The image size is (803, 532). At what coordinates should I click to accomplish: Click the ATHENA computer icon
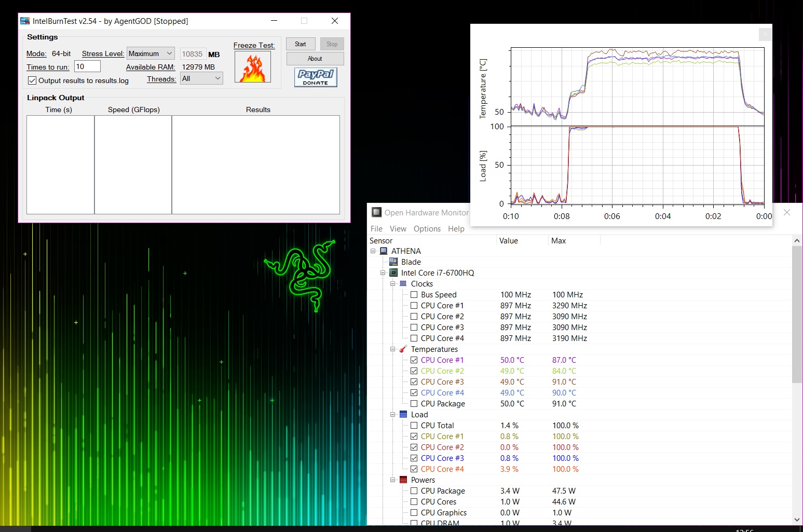click(x=384, y=251)
